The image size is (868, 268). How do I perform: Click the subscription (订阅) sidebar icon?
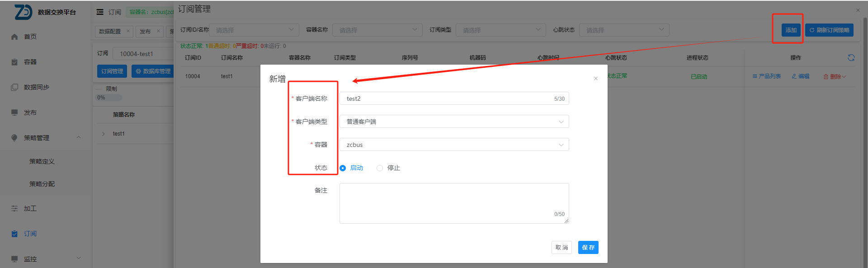14,234
